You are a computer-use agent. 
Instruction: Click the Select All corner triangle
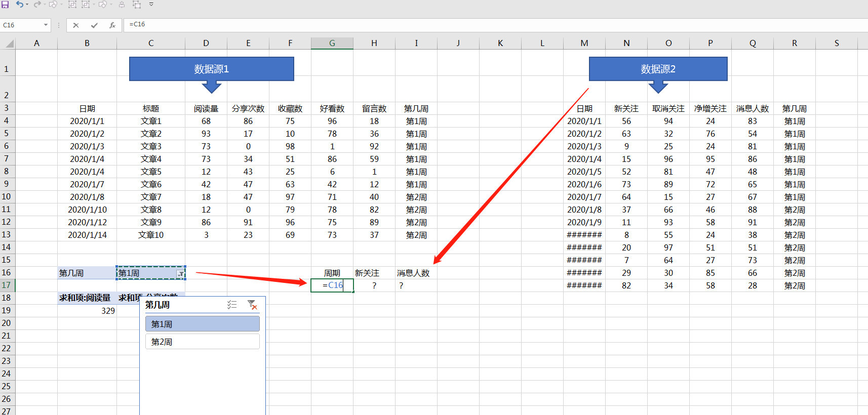tap(9, 44)
